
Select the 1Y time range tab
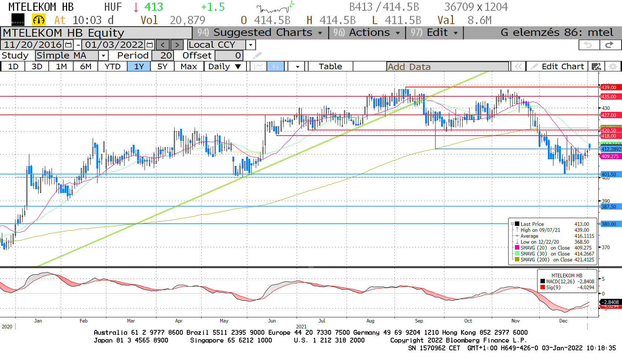click(139, 67)
